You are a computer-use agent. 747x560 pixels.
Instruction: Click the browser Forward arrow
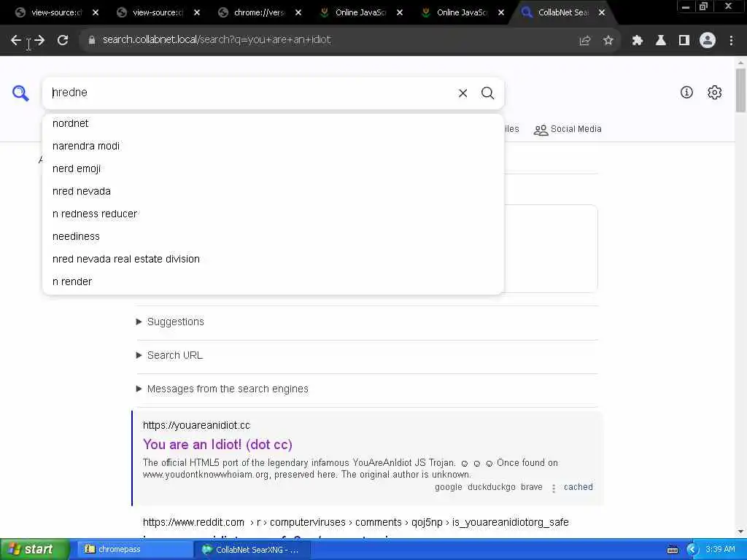[x=39, y=41]
